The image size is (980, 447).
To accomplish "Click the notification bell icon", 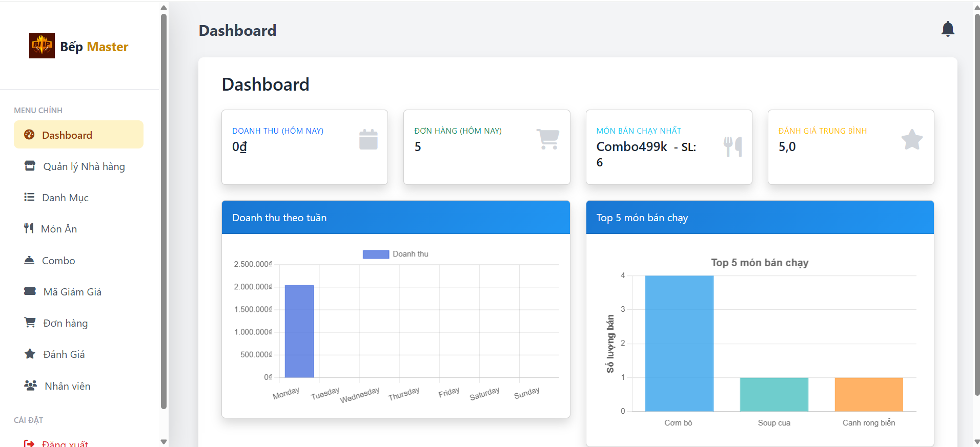I will click(948, 29).
